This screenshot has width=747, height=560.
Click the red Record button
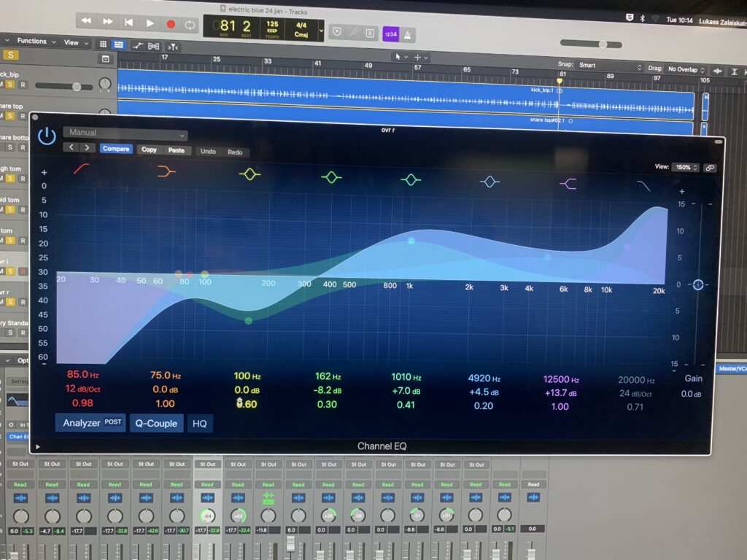(171, 24)
